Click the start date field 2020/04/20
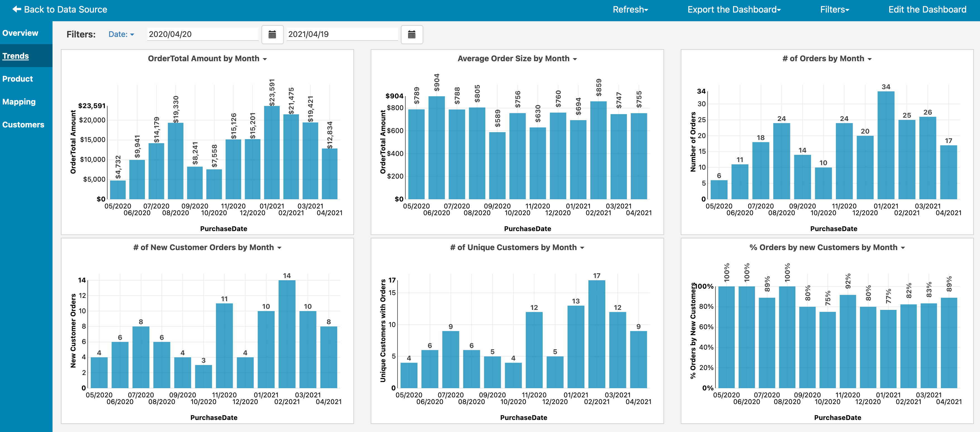The height and width of the screenshot is (432, 980). point(202,34)
